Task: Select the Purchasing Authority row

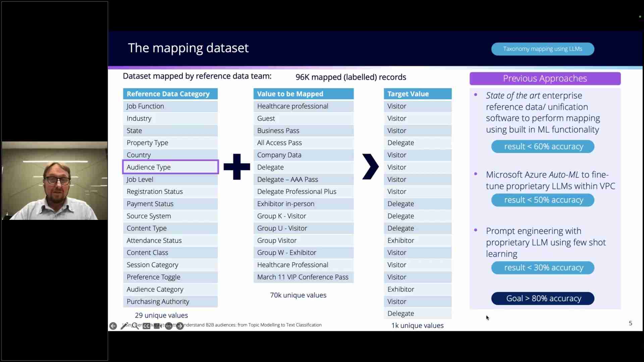Action: (x=170, y=301)
